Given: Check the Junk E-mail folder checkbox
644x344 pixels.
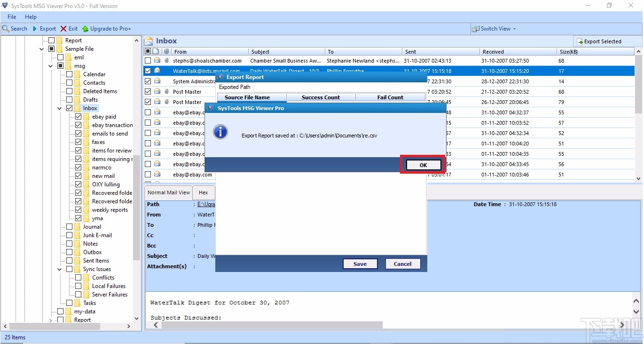Looking at the screenshot, I should click(x=70, y=235).
